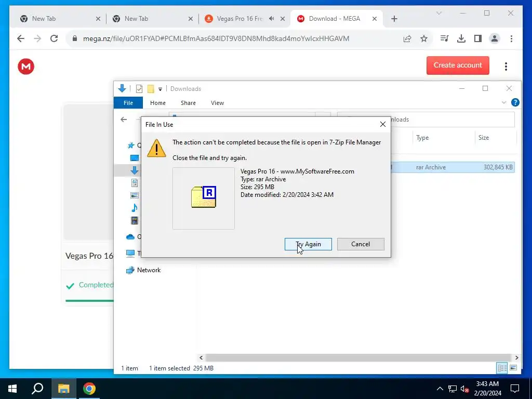Open Chrome downloads icon
532x399 pixels.
[461, 38]
